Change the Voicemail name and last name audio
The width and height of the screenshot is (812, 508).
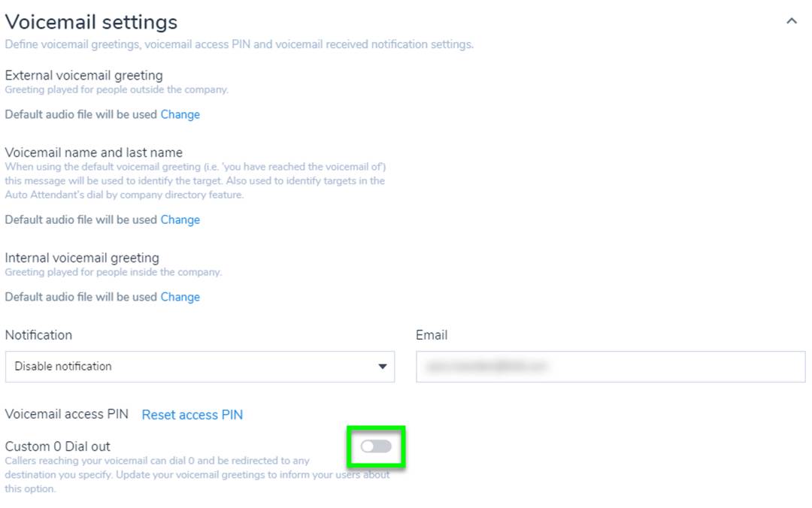tap(180, 220)
